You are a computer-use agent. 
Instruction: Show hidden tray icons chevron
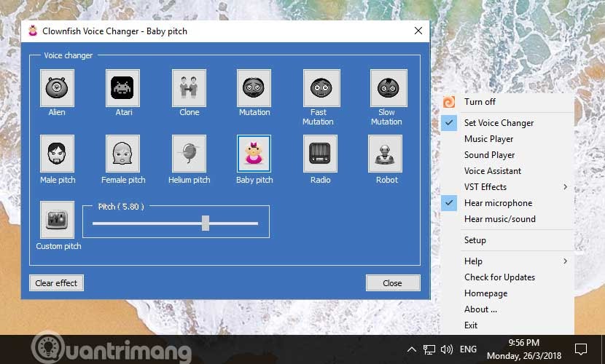coord(412,349)
